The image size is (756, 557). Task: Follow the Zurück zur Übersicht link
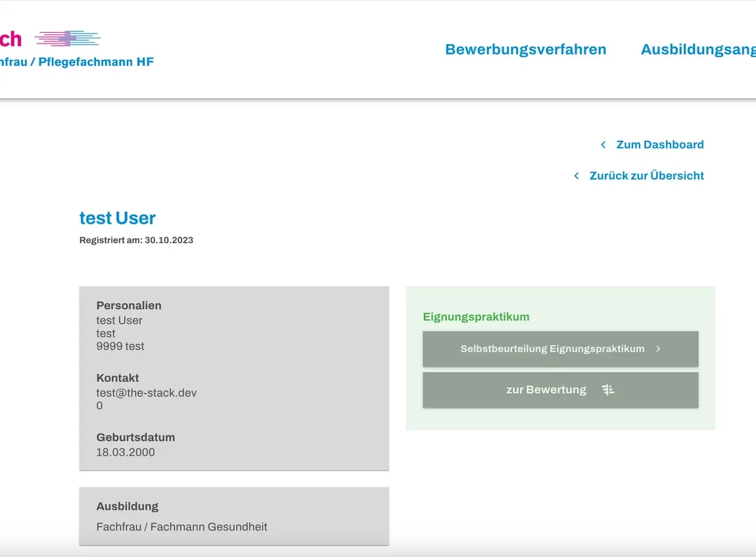[x=647, y=176]
